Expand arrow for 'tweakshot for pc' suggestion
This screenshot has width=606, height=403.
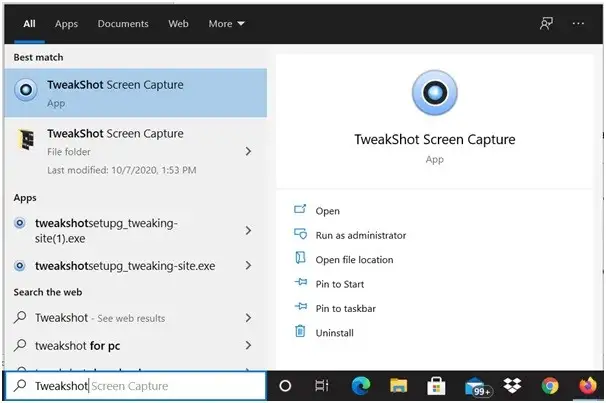pos(249,345)
